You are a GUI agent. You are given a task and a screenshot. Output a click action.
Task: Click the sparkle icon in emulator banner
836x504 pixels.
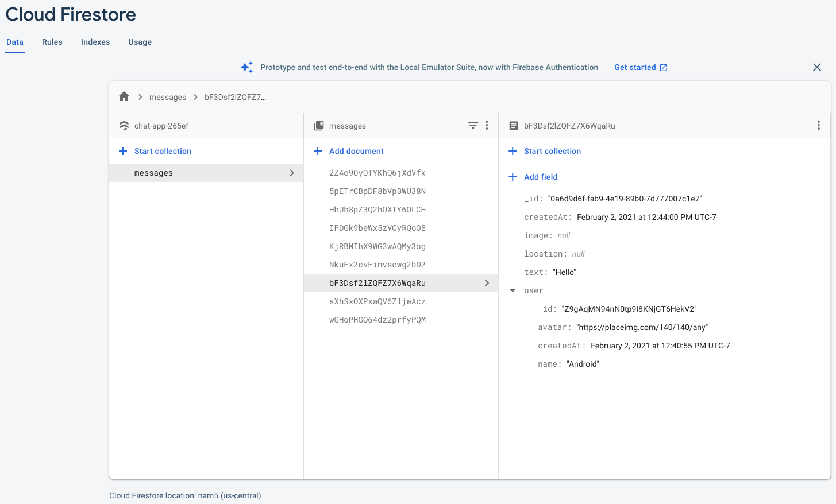click(247, 67)
